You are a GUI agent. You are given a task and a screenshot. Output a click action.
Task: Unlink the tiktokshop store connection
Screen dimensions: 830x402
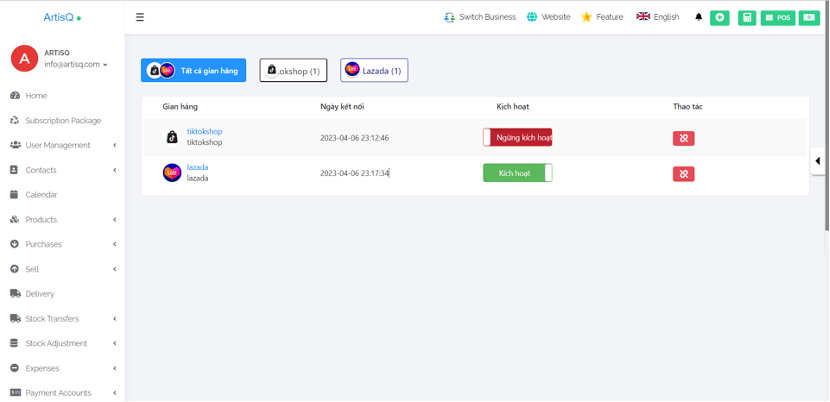point(683,138)
